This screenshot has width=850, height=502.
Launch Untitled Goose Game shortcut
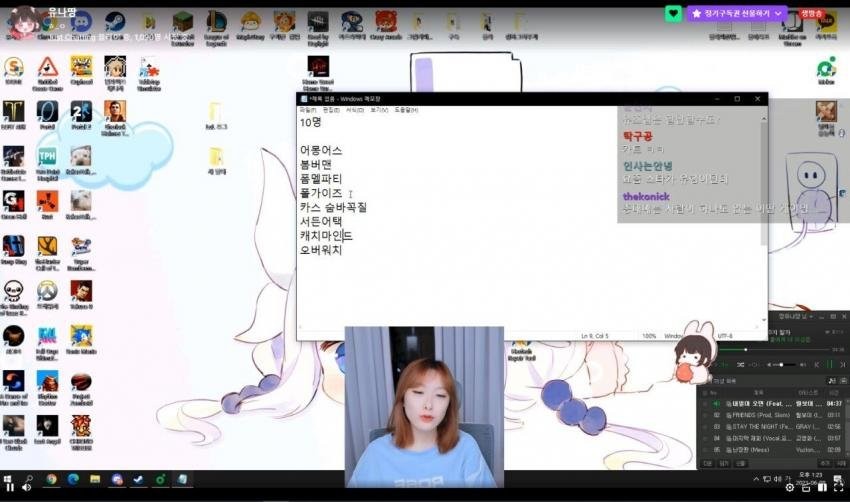[x=48, y=68]
